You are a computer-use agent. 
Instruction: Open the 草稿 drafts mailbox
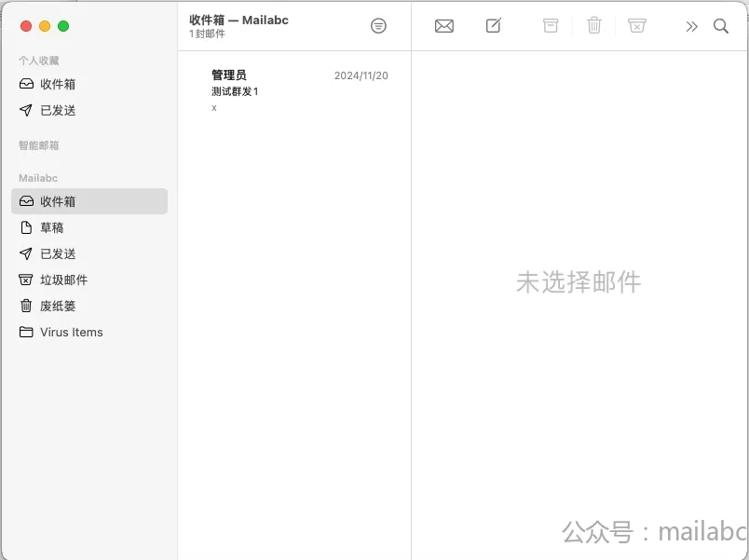tap(89, 227)
